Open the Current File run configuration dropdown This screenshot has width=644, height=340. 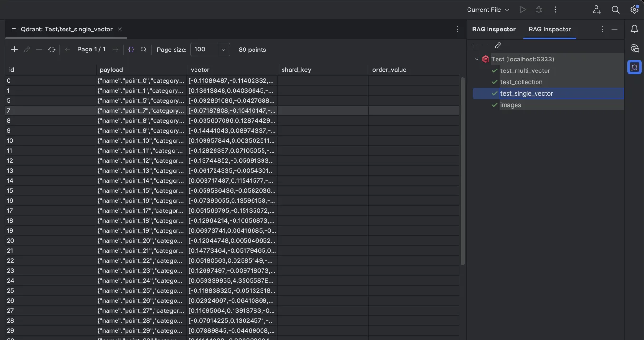tap(488, 10)
